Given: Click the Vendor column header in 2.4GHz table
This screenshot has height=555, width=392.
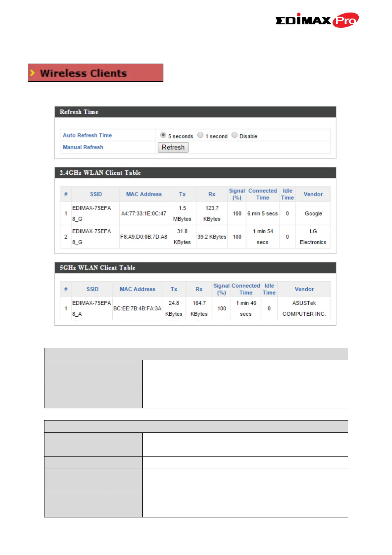Looking at the screenshot, I should [x=313, y=194].
